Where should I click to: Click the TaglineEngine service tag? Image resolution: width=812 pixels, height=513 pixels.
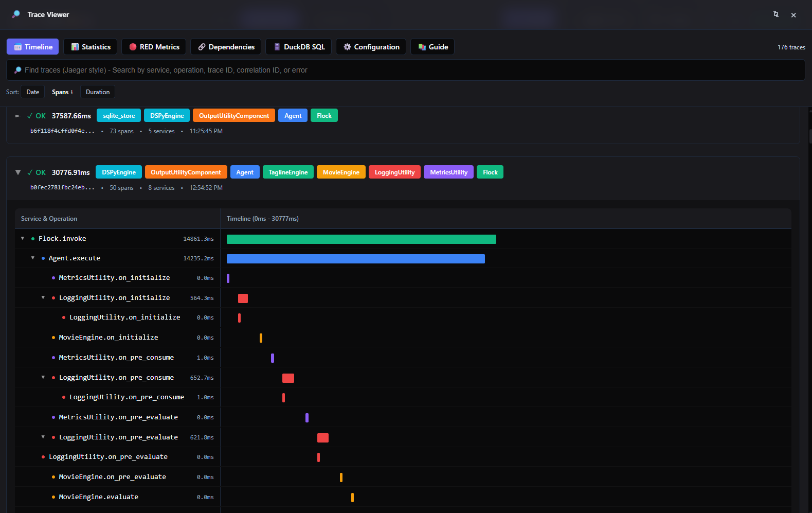(288, 172)
